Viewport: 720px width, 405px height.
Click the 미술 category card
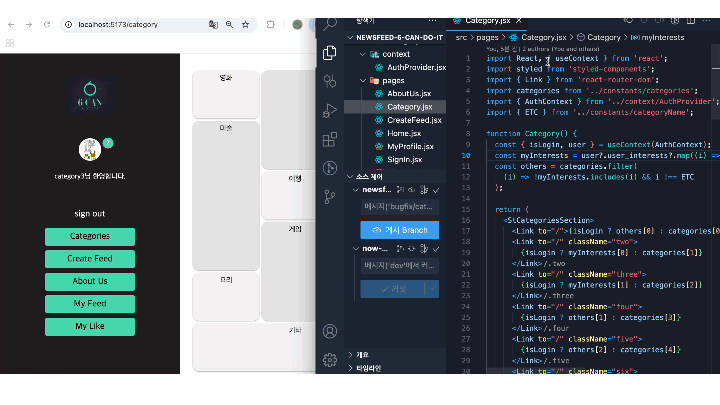point(226,196)
